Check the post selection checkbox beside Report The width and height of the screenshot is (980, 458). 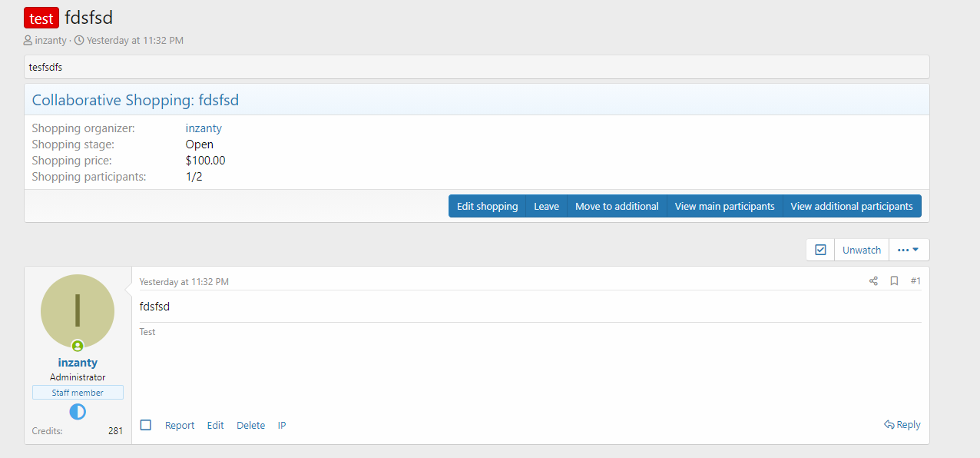tap(146, 425)
